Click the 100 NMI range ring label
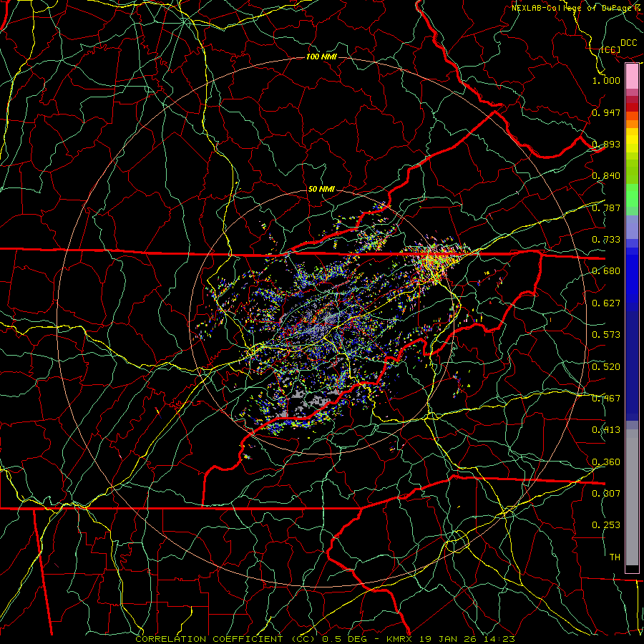The image size is (644, 644). 321,57
